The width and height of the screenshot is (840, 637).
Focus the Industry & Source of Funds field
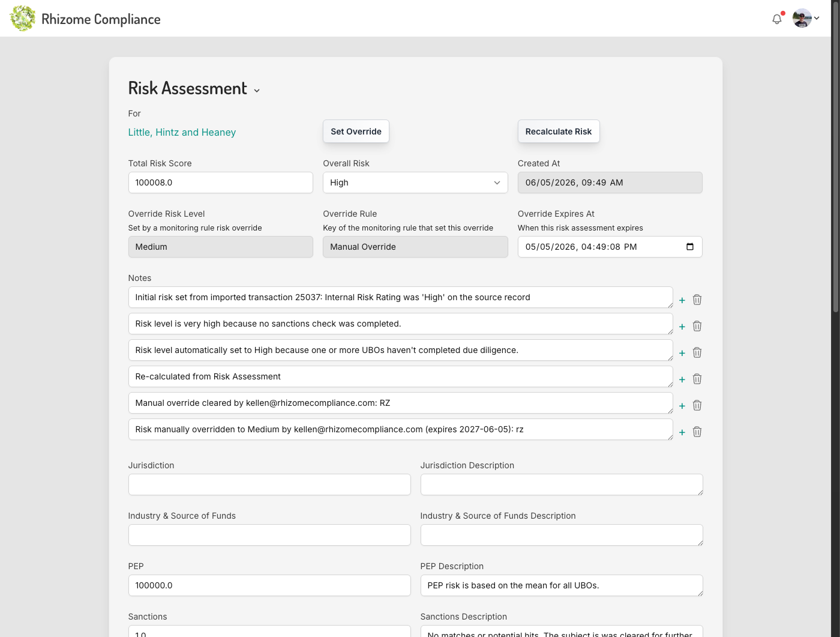pyautogui.click(x=269, y=535)
